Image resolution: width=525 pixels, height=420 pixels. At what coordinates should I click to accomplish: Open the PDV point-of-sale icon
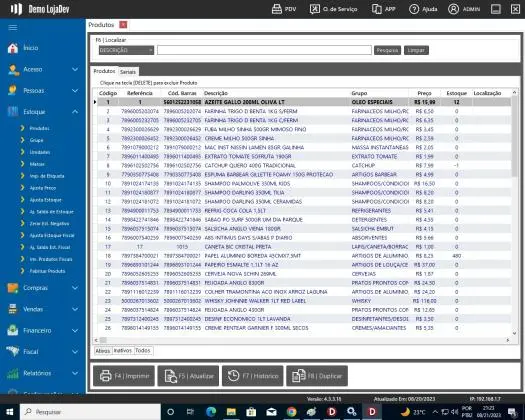(x=277, y=9)
